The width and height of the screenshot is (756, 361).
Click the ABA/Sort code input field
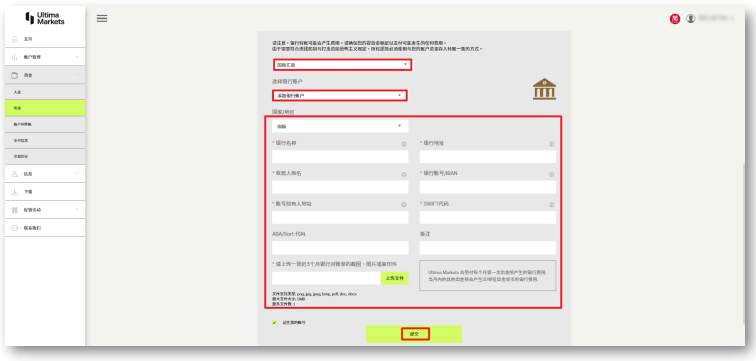pos(340,248)
